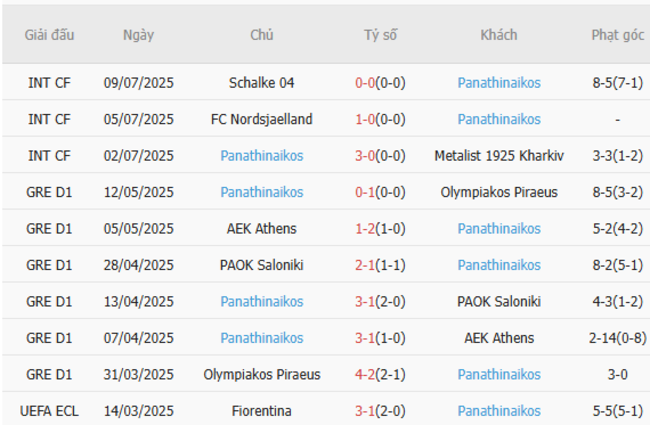Click the Ngày column header

[x=138, y=35]
